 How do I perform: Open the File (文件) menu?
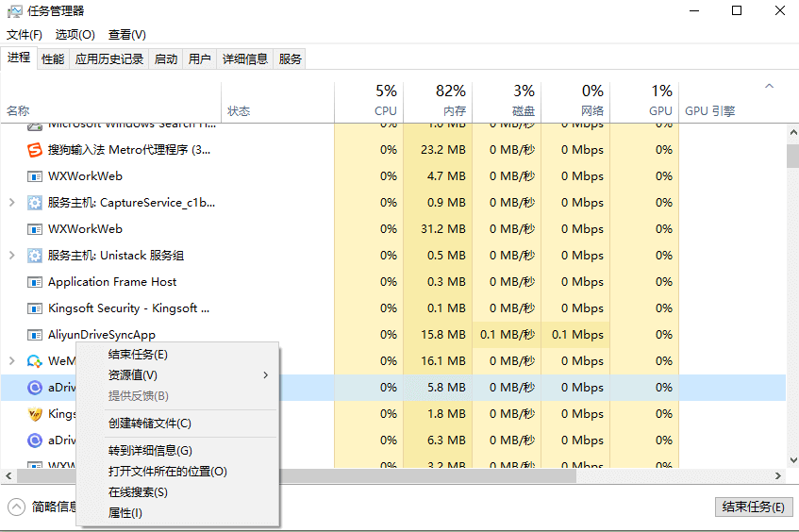point(24,35)
